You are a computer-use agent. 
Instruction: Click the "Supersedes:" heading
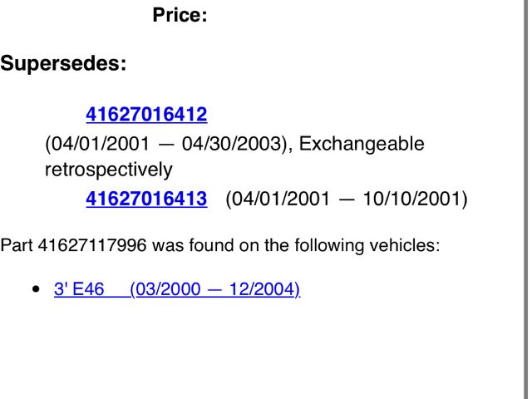click(63, 64)
